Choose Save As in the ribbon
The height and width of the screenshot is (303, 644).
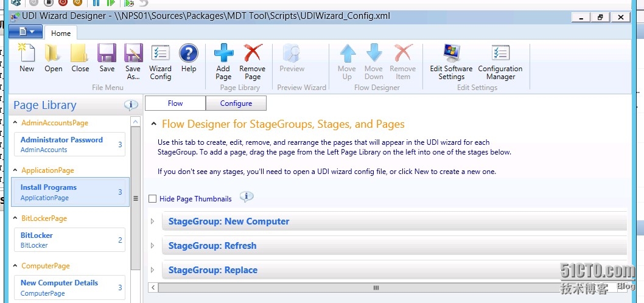(133, 61)
